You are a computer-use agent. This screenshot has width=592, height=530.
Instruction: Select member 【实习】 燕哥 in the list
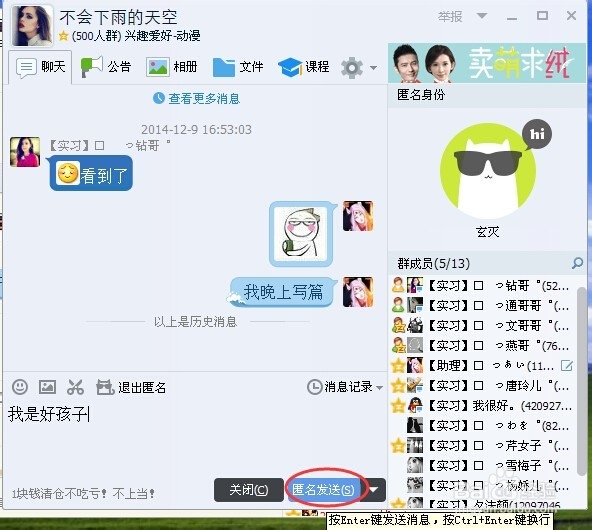point(482,345)
